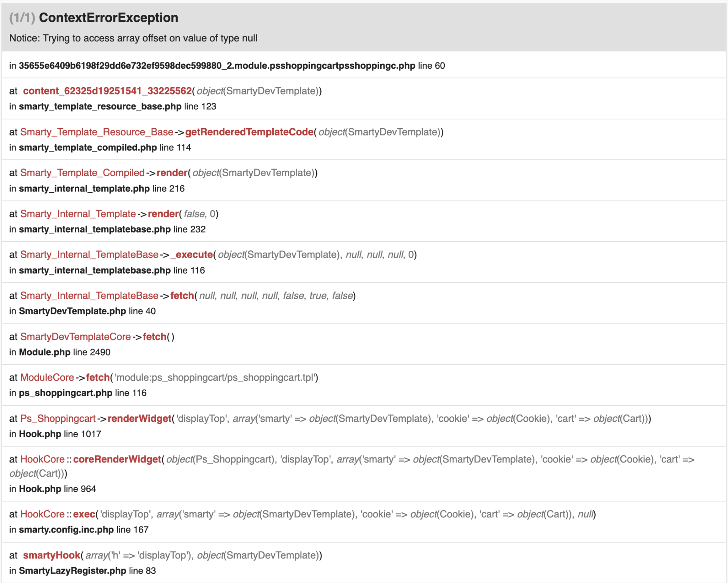Open the content_62325d19251541_33225562 function link

tap(107, 91)
